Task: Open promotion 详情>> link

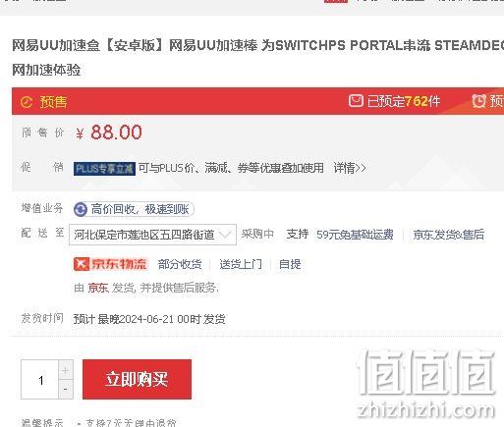Action: click(x=350, y=168)
